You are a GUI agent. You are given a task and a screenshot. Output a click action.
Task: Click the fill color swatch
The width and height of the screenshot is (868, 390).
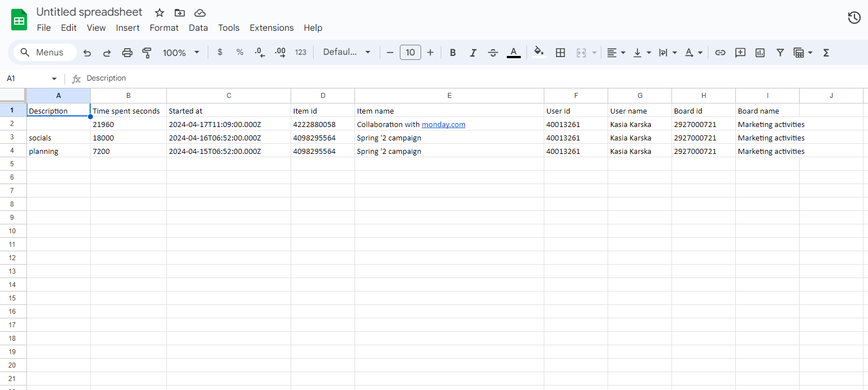coord(539,52)
